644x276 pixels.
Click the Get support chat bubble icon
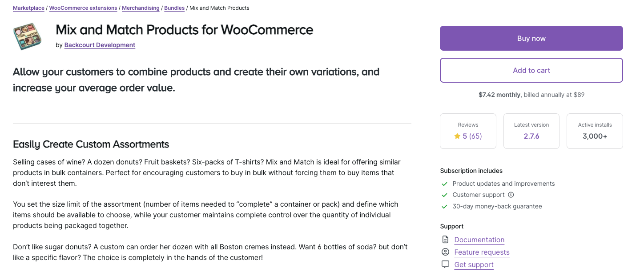(x=445, y=264)
